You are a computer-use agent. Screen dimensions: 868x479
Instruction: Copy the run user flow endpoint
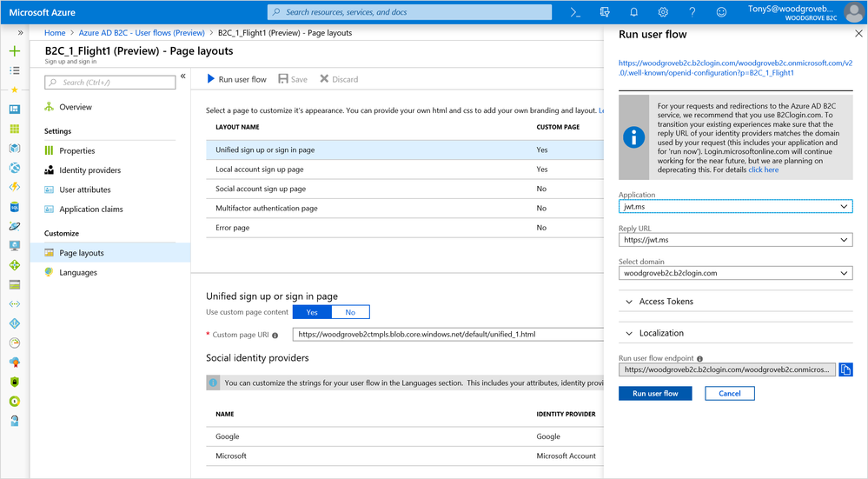845,369
